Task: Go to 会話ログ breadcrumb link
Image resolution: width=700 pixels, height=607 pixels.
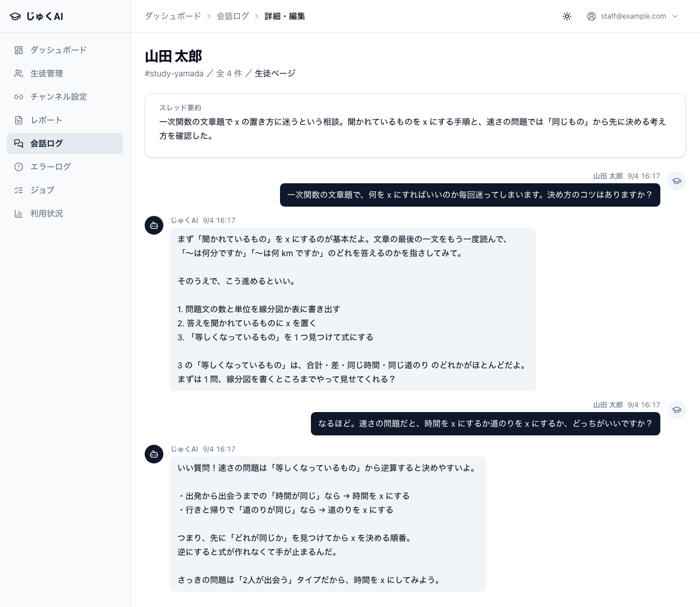Action: [233, 16]
